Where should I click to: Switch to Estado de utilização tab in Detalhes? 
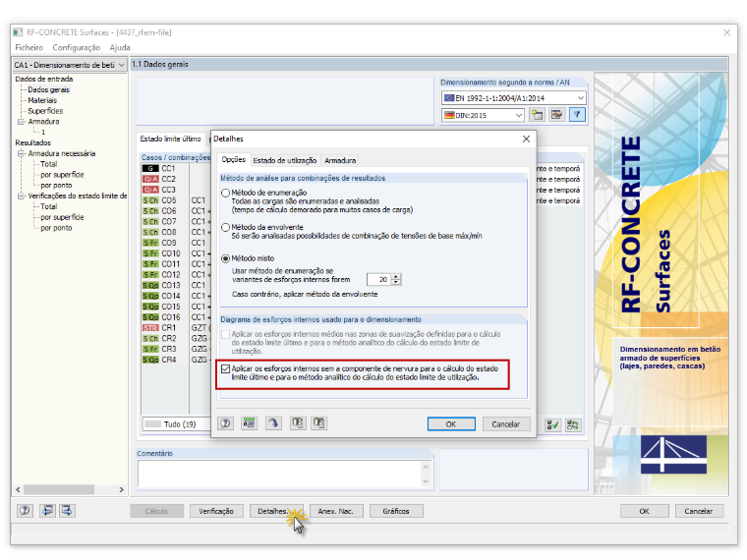pos(284,161)
